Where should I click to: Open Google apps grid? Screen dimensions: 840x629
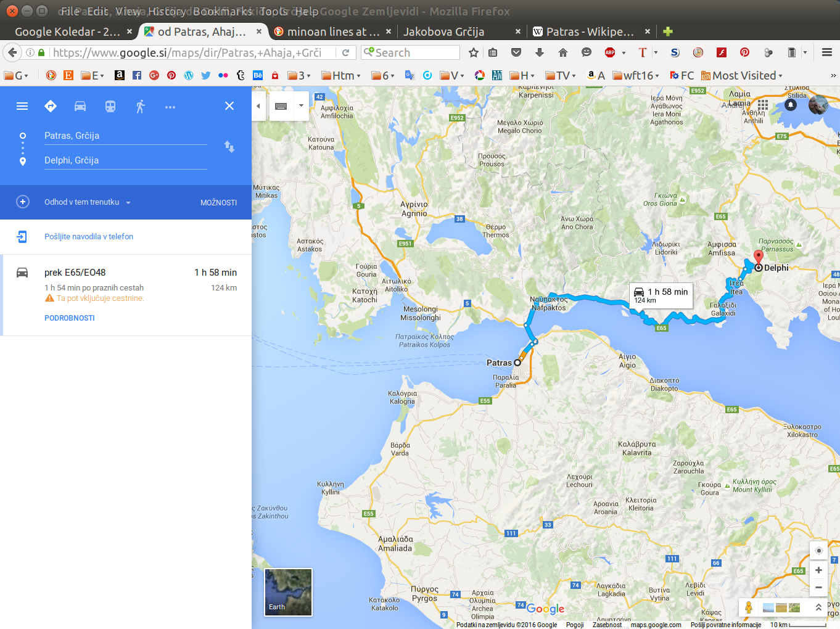[763, 105]
